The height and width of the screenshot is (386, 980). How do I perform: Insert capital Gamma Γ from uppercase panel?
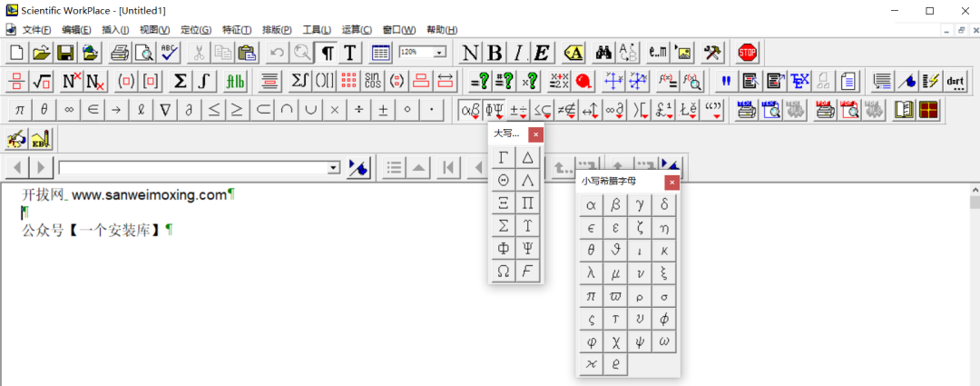click(504, 158)
